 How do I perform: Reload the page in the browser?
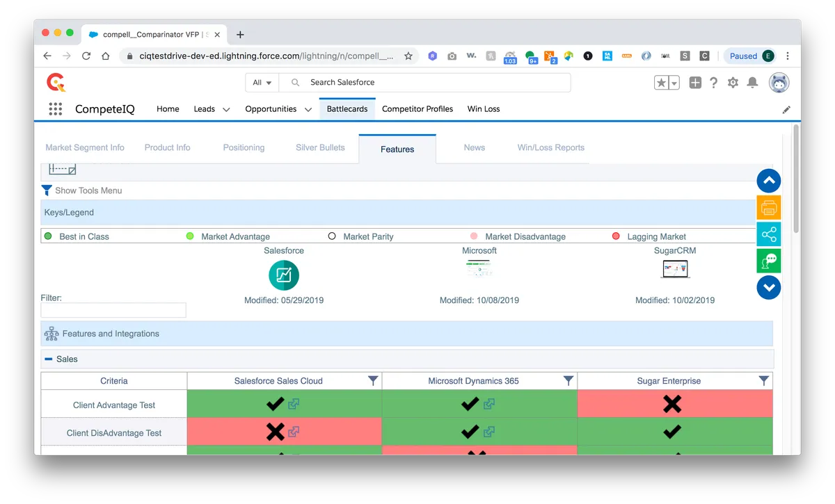(86, 56)
